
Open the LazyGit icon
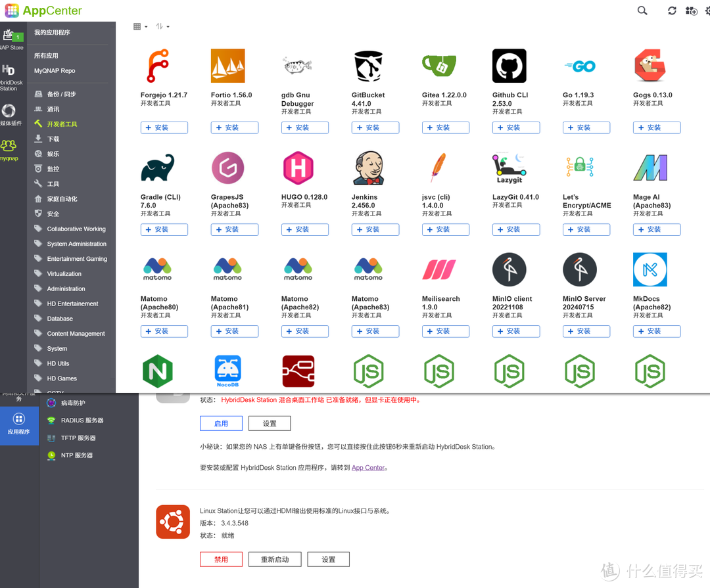(509, 168)
